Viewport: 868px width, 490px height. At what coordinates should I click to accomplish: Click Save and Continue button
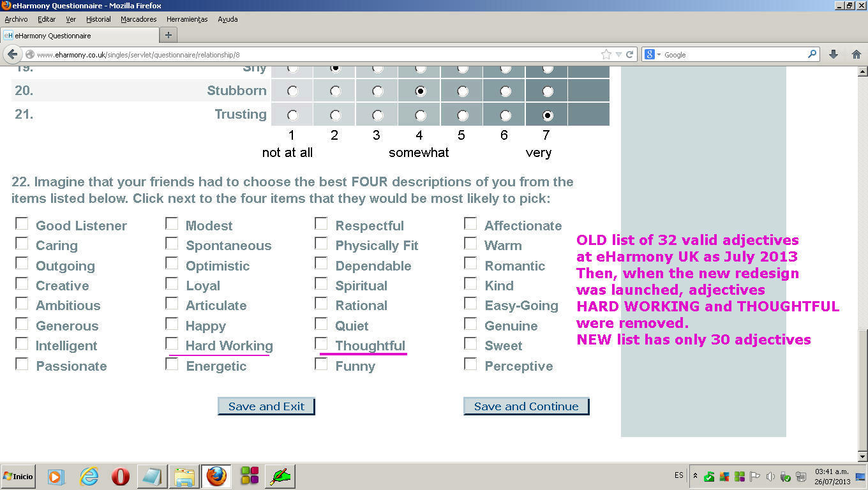pos(526,406)
